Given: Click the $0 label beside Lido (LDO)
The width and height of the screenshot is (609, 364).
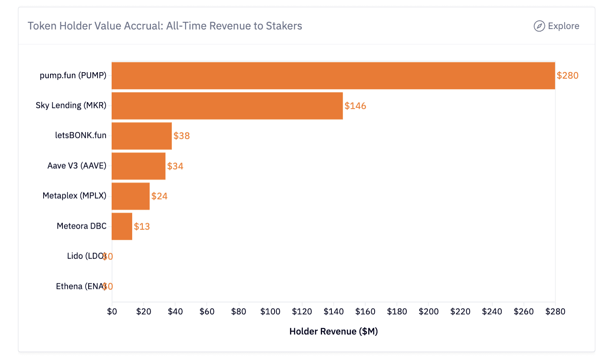Looking at the screenshot, I should pos(108,256).
